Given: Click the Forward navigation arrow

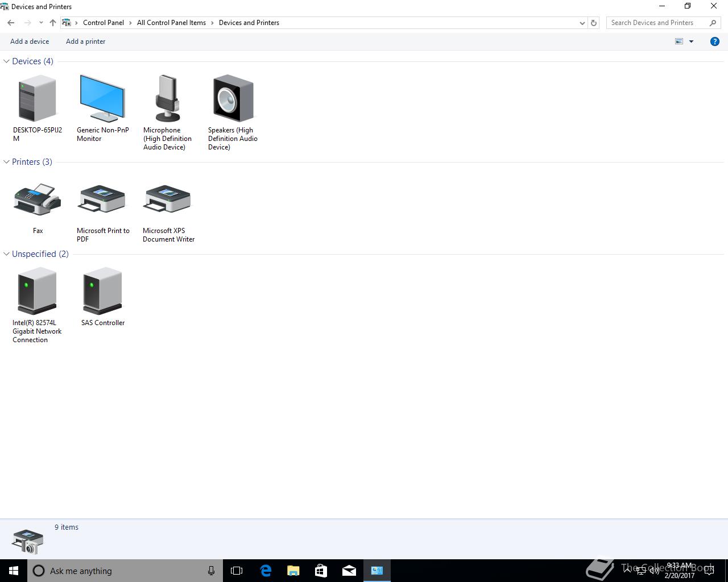Looking at the screenshot, I should 27,23.
